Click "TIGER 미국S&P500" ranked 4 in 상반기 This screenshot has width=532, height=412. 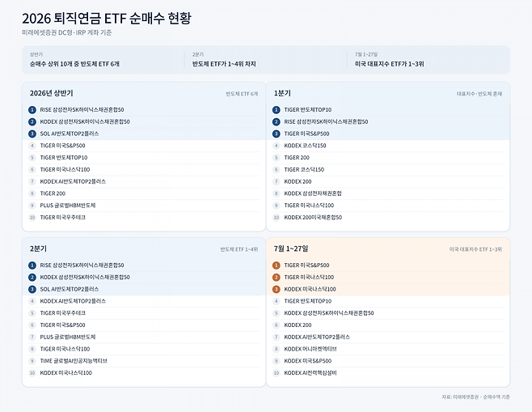(62, 146)
